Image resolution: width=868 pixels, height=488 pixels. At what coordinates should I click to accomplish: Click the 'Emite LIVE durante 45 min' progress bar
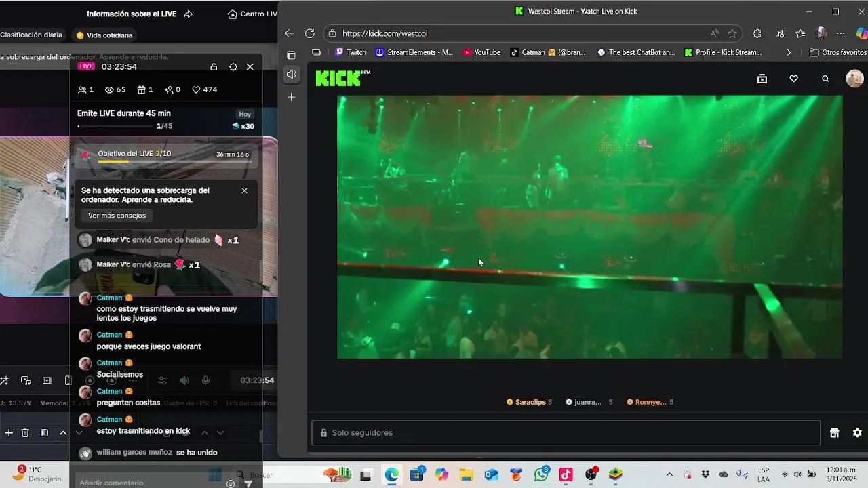click(115, 126)
